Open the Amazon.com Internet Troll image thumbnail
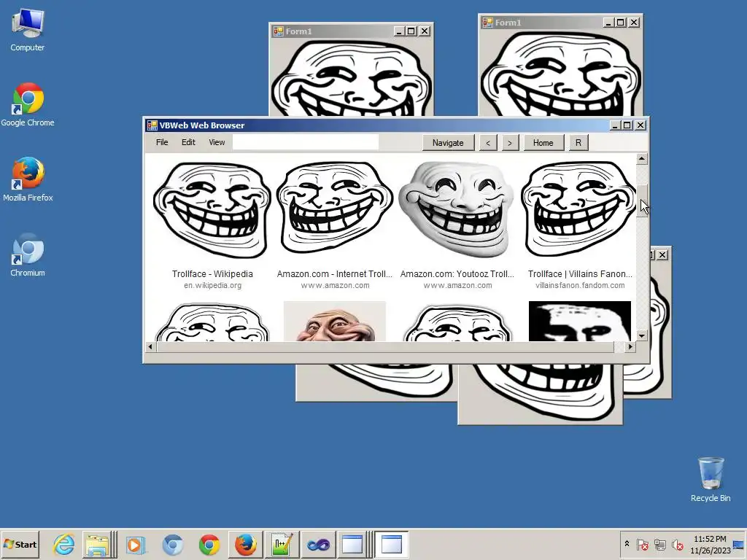 click(x=335, y=208)
